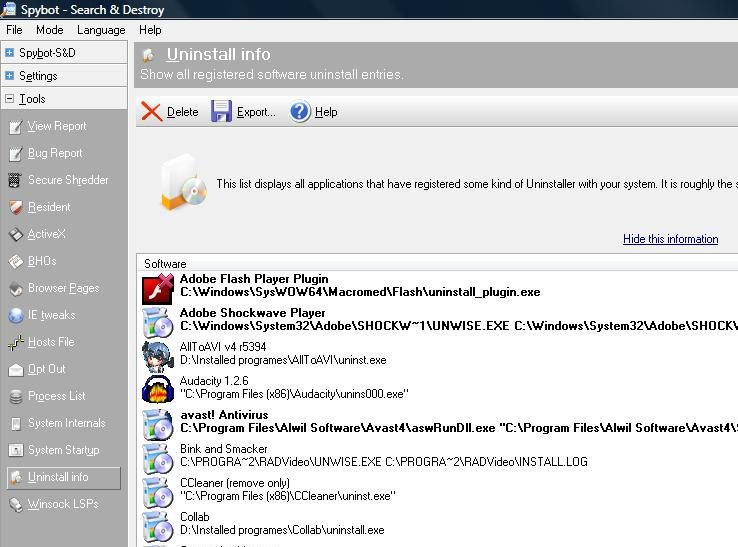Click the Delete button label

183,112
